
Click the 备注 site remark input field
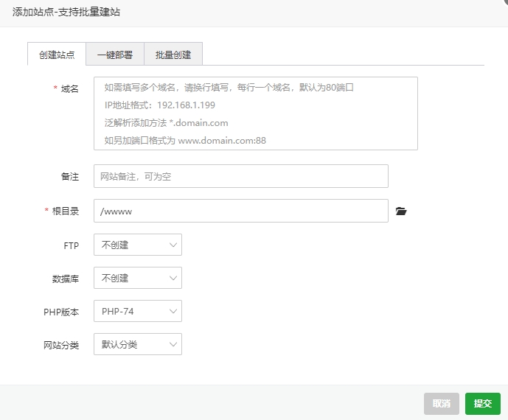point(240,176)
